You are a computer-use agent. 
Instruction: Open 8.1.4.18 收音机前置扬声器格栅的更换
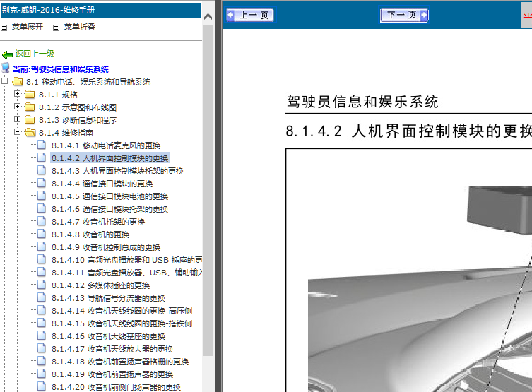click(120, 362)
